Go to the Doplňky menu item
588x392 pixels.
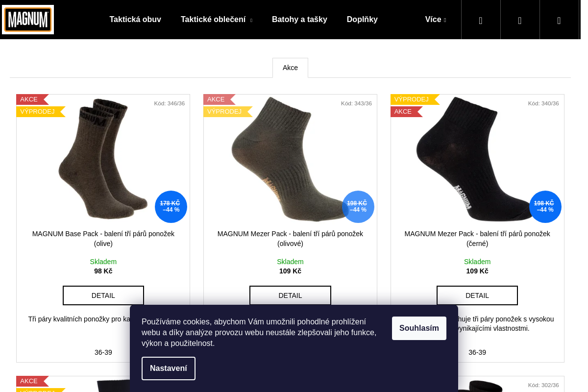[x=362, y=20]
